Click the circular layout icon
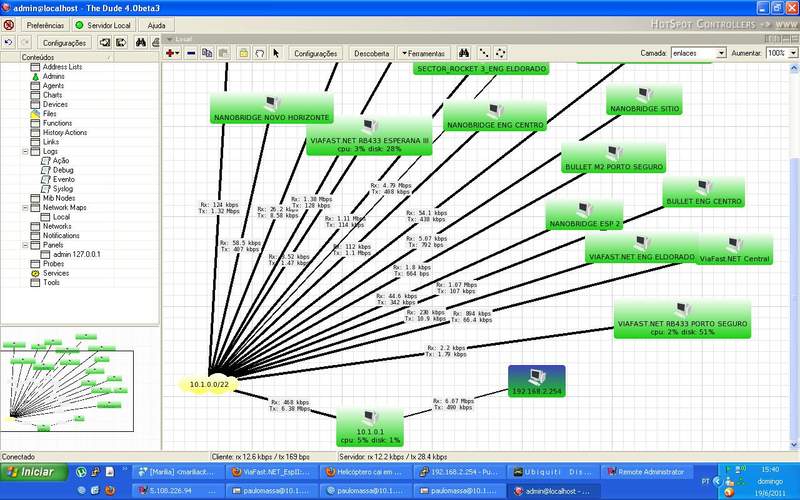This screenshot has height=500, width=800. pos(501,53)
